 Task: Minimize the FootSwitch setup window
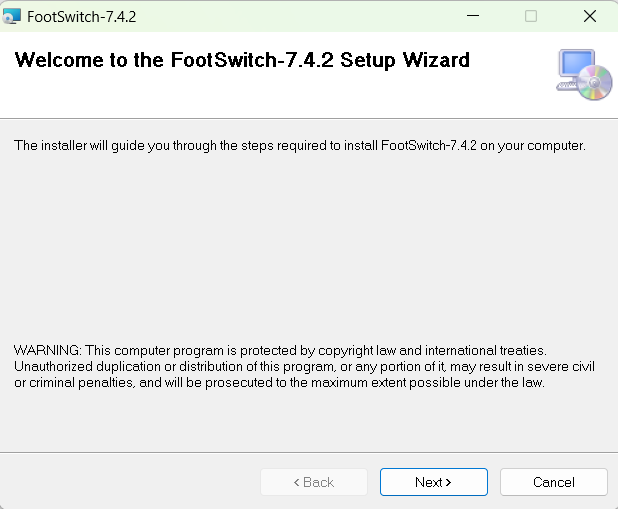click(473, 16)
